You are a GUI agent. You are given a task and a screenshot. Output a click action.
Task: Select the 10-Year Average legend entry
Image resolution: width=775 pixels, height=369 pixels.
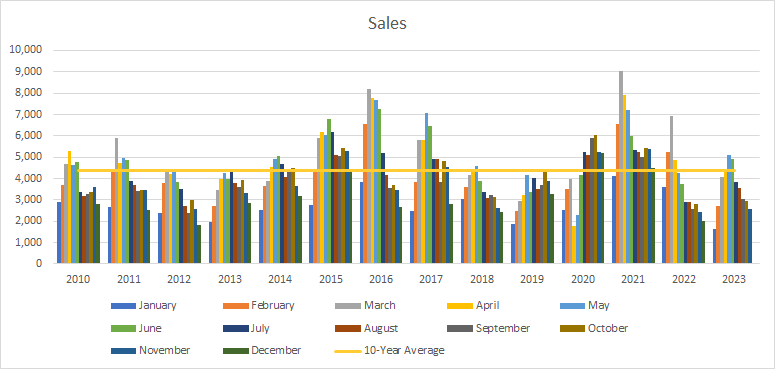coord(390,350)
